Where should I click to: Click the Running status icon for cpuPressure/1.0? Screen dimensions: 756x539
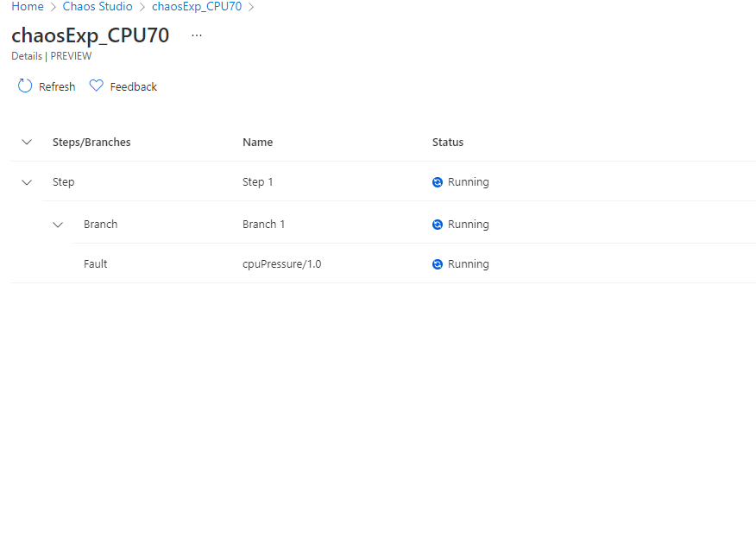pos(438,264)
